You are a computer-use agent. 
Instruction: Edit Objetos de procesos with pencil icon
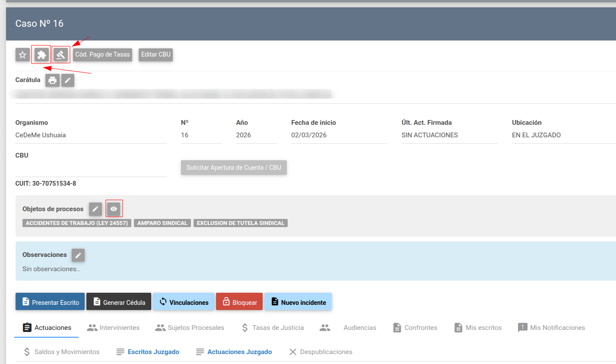coord(95,209)
